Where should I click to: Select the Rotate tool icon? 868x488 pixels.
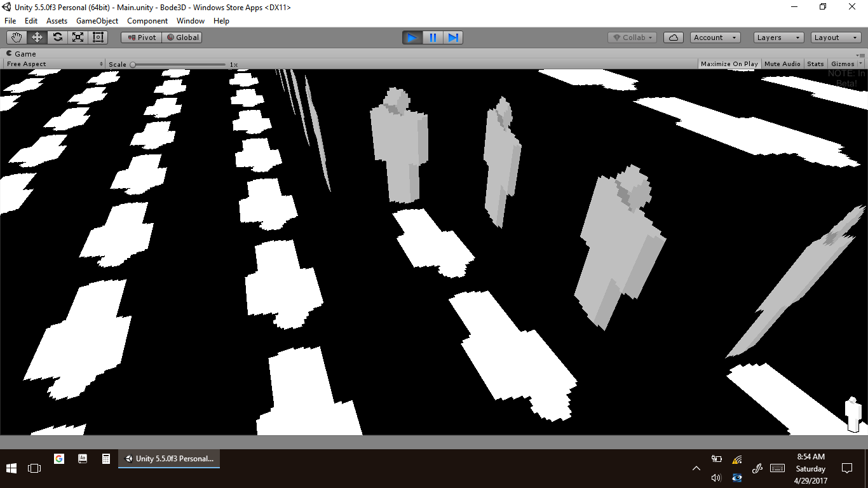pos(57,37)
